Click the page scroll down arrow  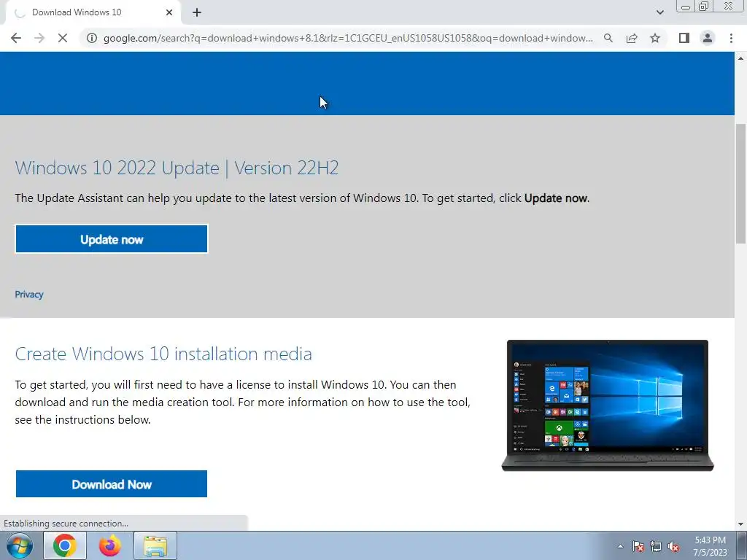click(x=741, y=524)
